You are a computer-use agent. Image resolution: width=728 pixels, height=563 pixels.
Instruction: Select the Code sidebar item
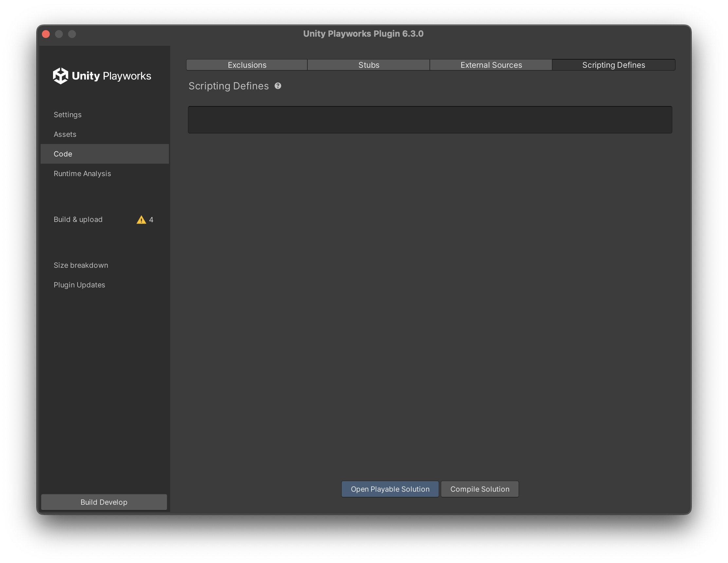click(105, 154)
